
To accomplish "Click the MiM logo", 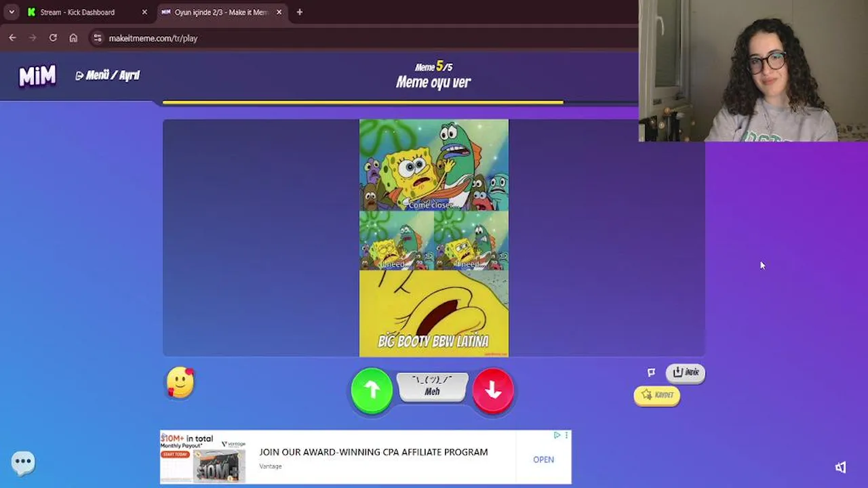I will [x=37, y=76].
